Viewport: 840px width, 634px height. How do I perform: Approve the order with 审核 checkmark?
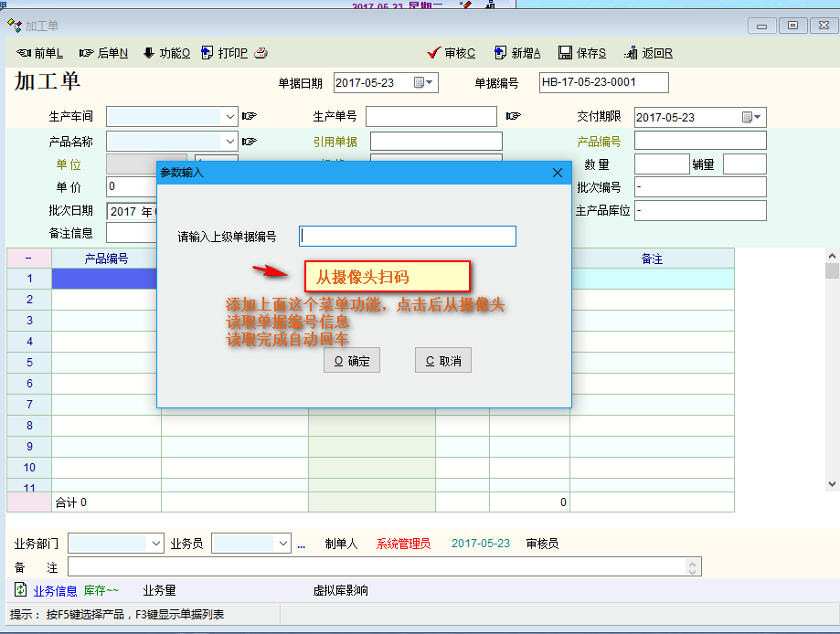[452, 53]
